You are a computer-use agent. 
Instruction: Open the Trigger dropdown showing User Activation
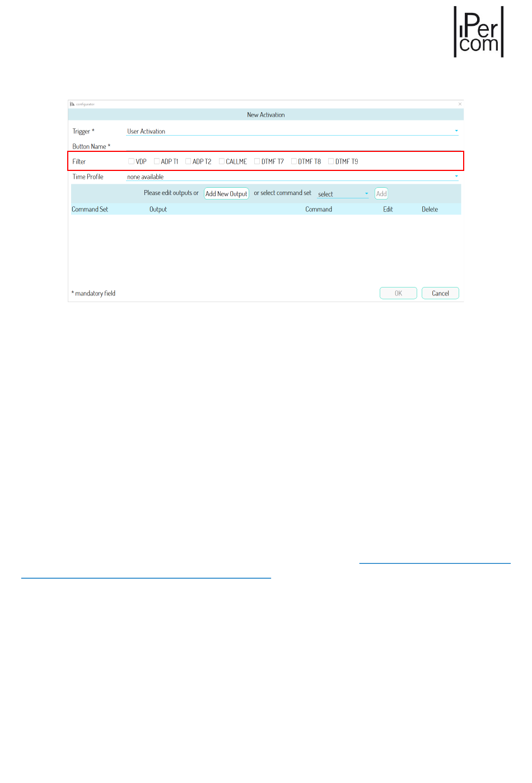point(292,131)
